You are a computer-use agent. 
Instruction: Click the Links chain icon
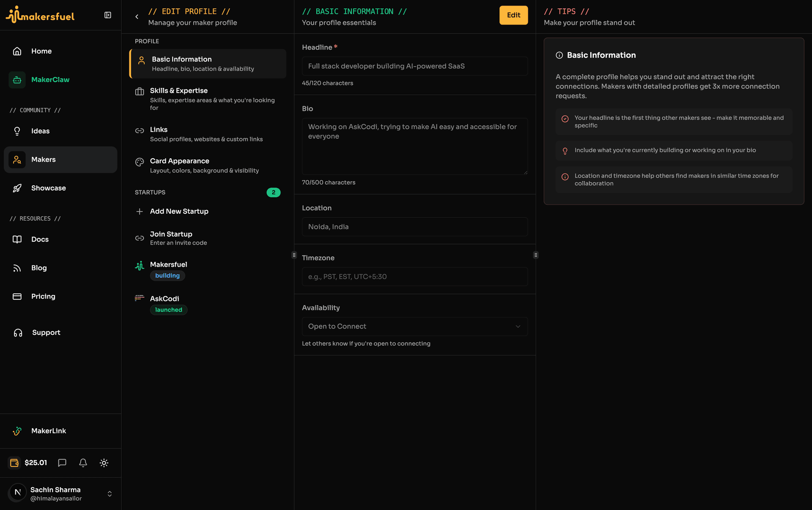tap(140, 130)
